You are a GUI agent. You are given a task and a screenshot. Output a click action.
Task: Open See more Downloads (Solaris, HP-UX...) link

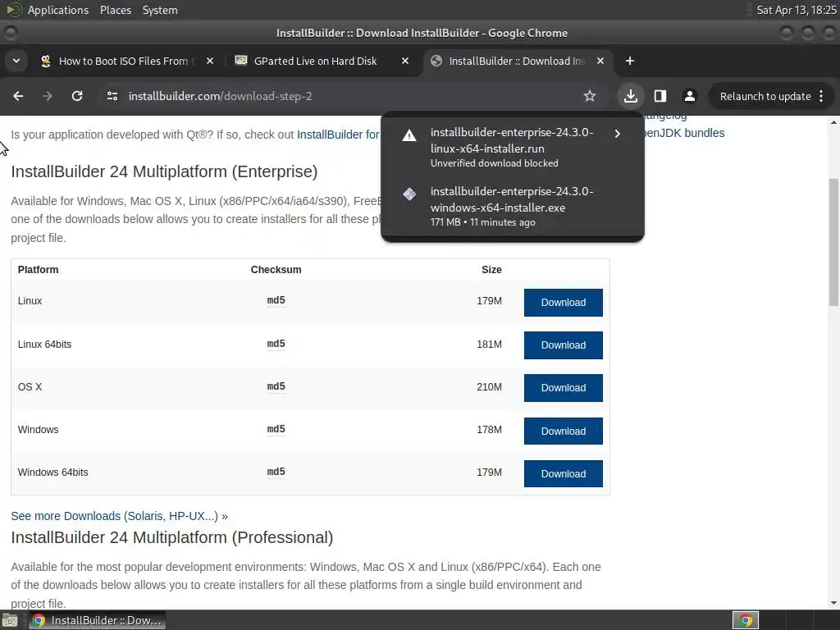[x=119, y=516]
